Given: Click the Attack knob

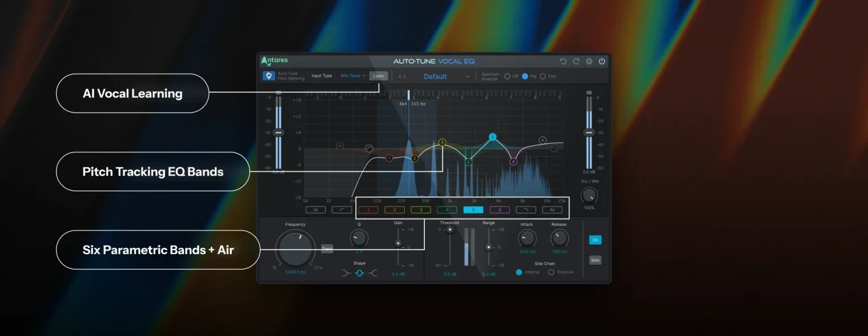Looking at the screenshot, I should 527,238.
